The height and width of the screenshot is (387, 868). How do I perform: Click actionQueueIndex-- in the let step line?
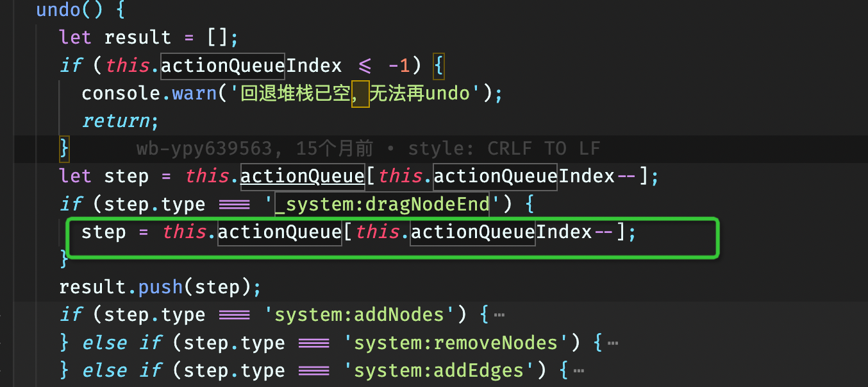point(535,176)
